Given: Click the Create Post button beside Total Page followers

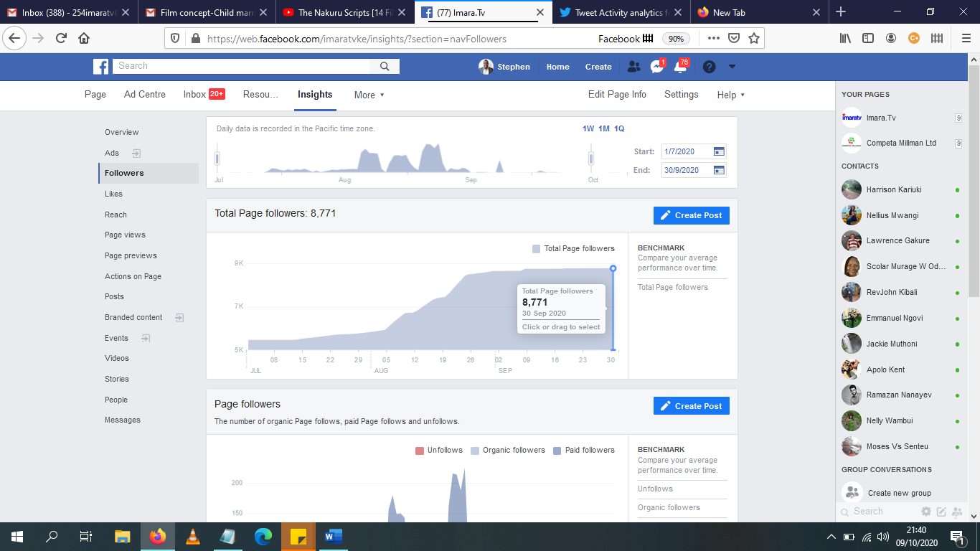Looking at the screenshot, I should click(691, 215).
